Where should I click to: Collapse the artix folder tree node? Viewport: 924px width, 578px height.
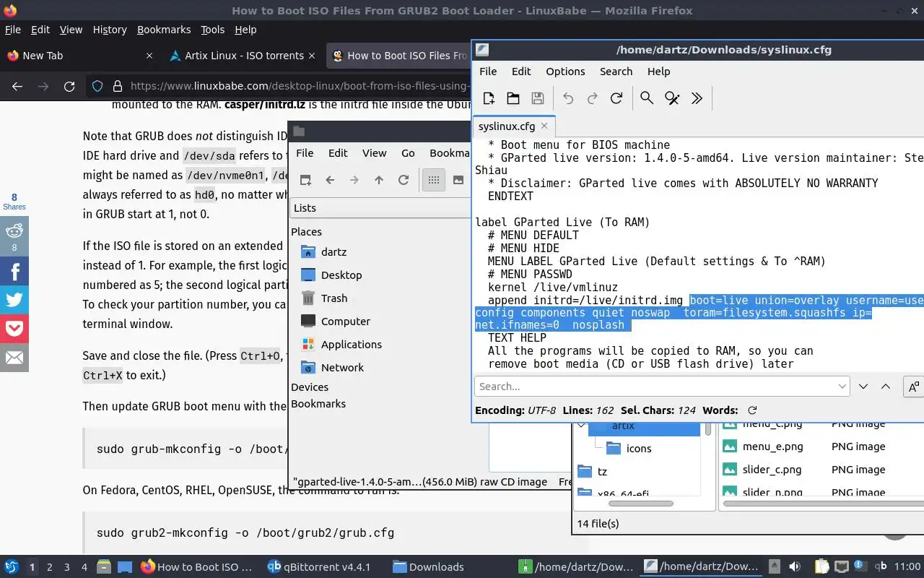(582, 426)
